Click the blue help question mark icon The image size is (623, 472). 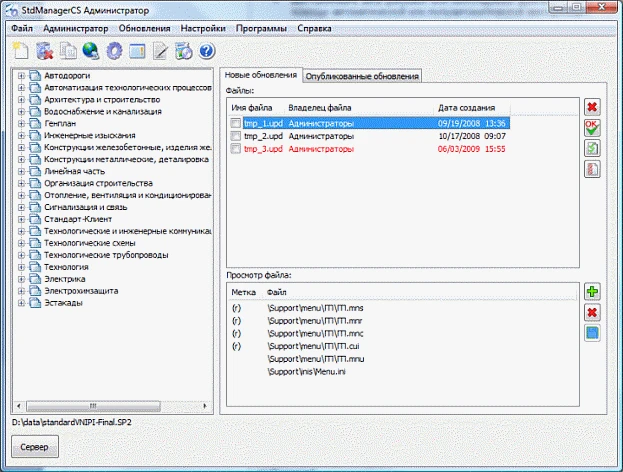207,50
